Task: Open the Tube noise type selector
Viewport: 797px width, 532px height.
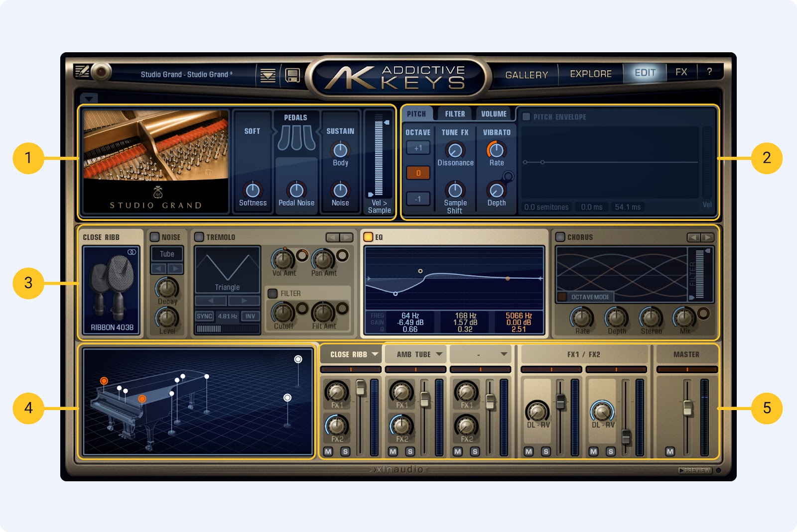Action: tap(167, 254)
